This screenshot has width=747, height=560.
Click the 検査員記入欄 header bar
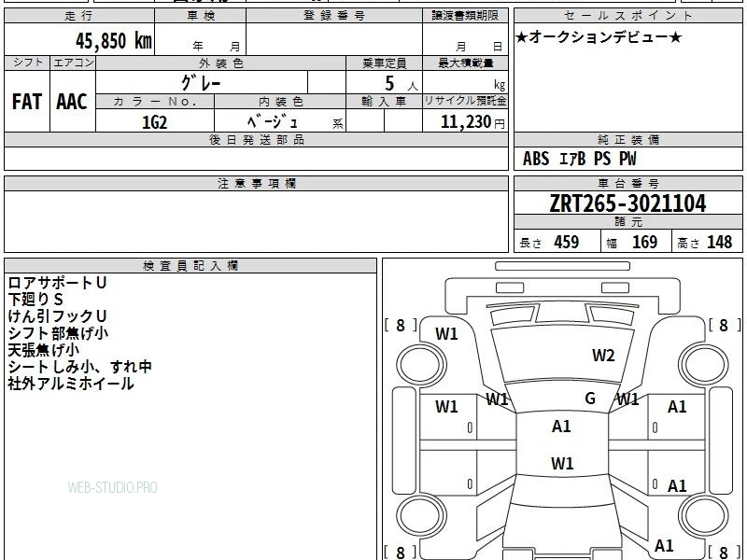pyautogui.click(x=190, y=266)
